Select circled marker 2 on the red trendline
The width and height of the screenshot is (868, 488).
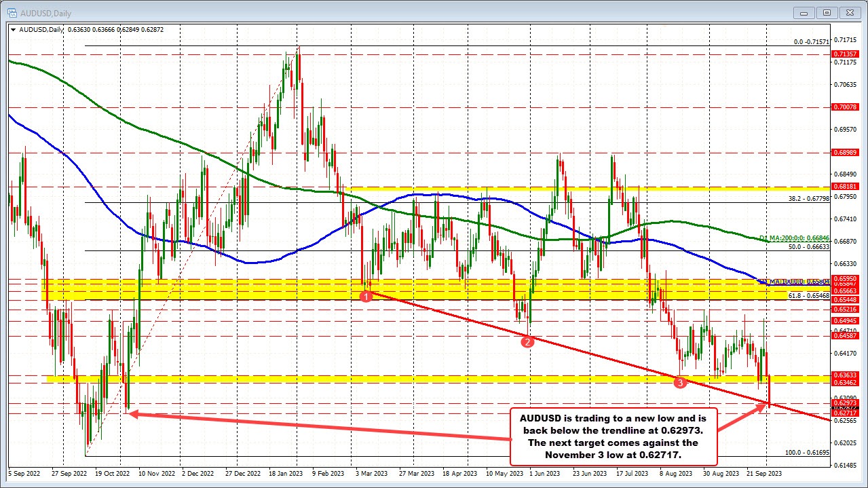click(x=528, y=342)
